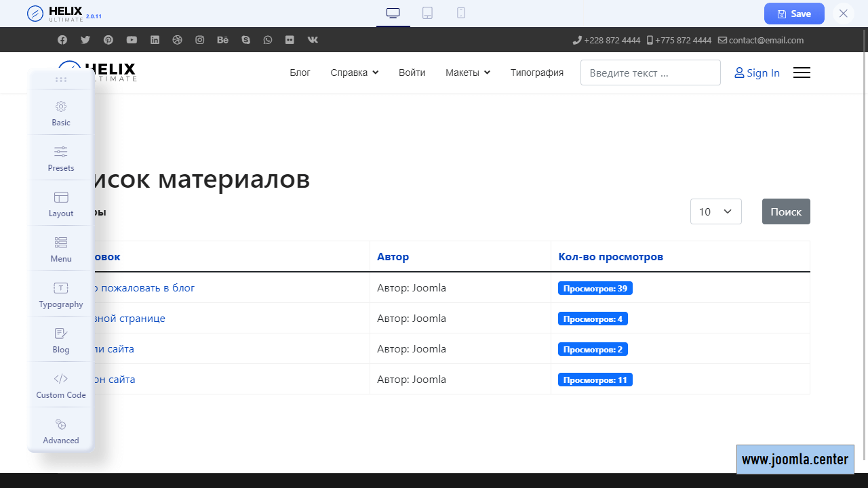Open the Advanced settings panel
868x488 pixels.
61,430
